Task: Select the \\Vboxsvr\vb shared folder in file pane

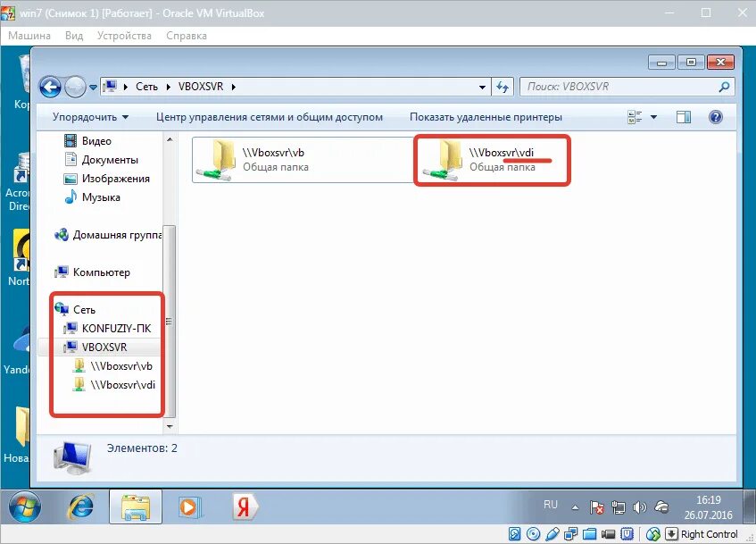Action: coord(303,160)
